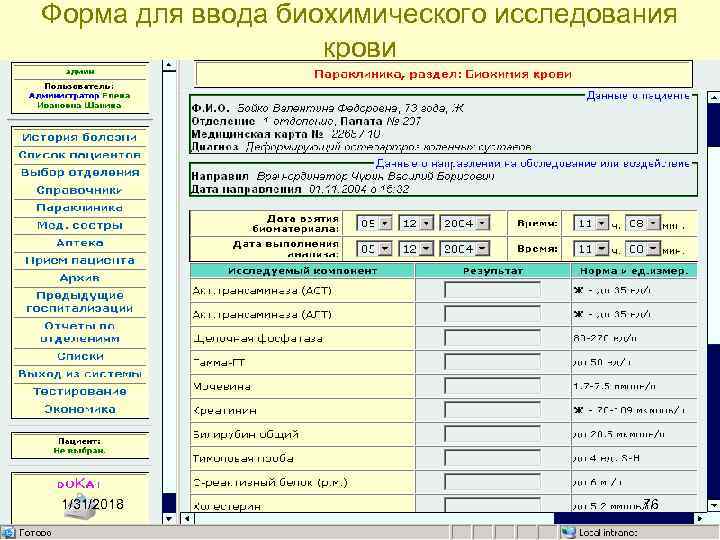The height and width of the screenshot is (540, 720).
Task: Click right scrollbar down arrow
Action: coord(714,506)
